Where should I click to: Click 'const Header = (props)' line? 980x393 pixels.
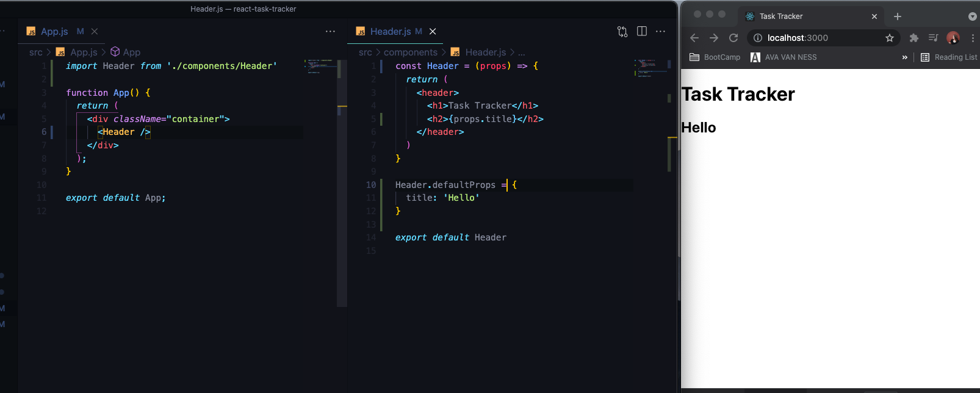[x=467, y=66]
